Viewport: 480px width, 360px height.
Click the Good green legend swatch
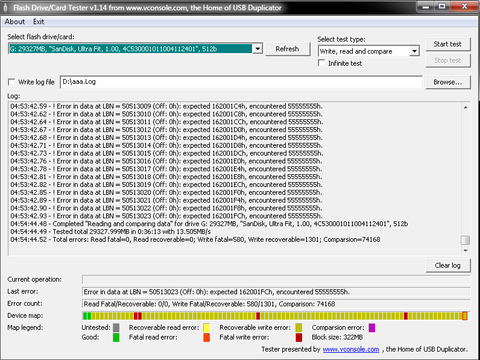tap(116, 337)
